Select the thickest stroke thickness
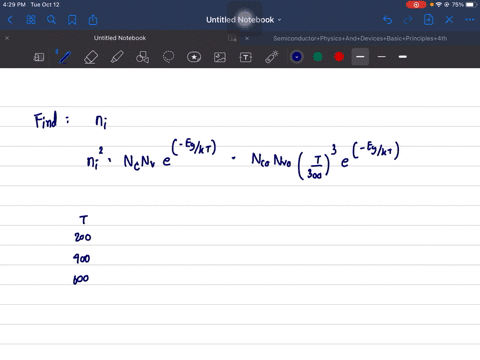Image resolution: width=480 pixels, height=360 pixels. pos(403,57)
